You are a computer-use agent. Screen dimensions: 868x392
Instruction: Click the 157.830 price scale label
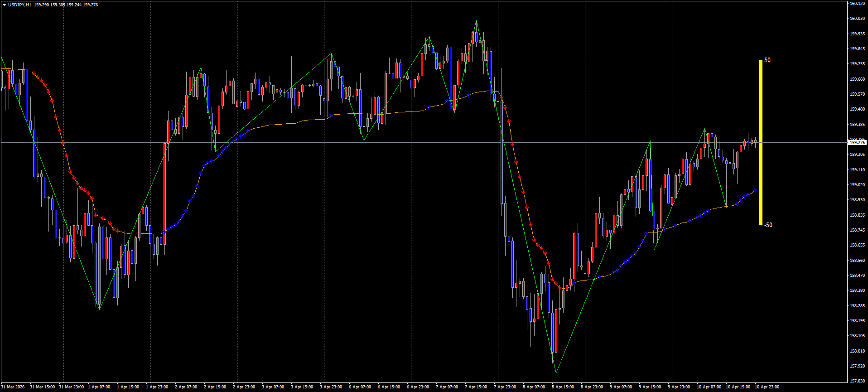857,381
